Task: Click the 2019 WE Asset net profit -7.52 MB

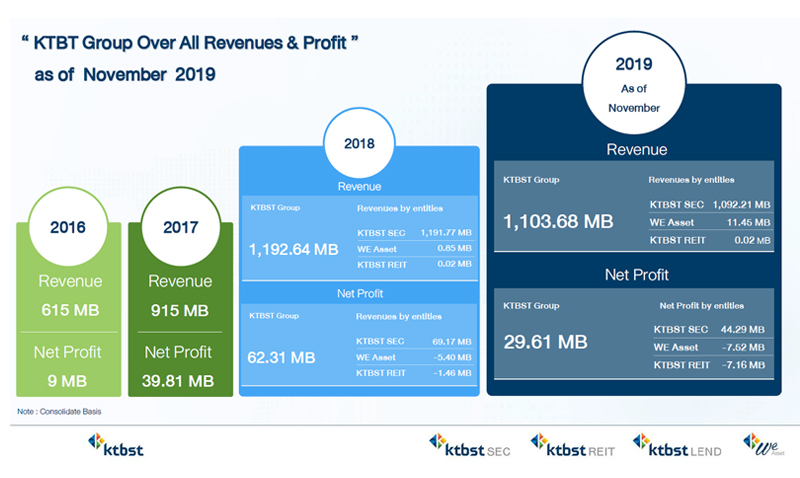Action: click(743, 347)
